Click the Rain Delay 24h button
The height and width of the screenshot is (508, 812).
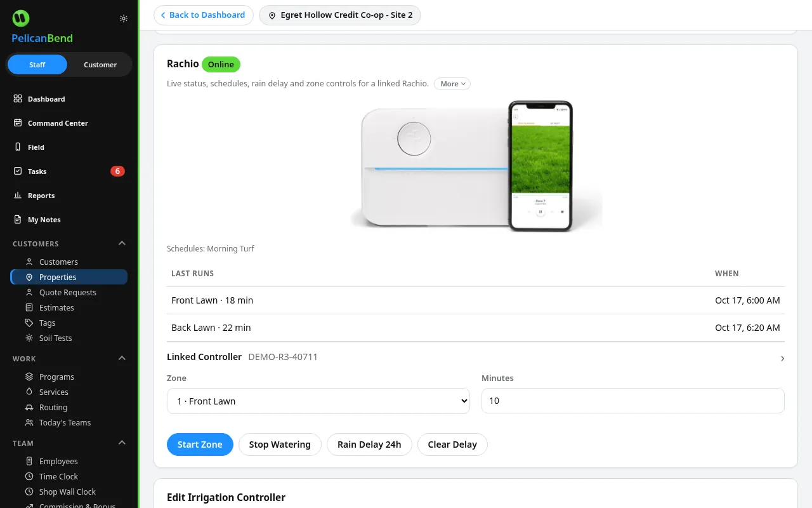pyautogui.click(x=369, y=444)
